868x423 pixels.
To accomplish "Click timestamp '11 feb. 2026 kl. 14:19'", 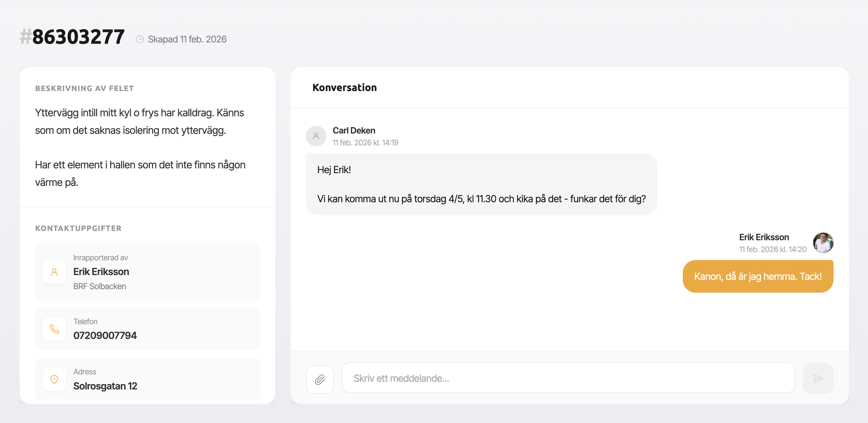I will pos(365,142).
